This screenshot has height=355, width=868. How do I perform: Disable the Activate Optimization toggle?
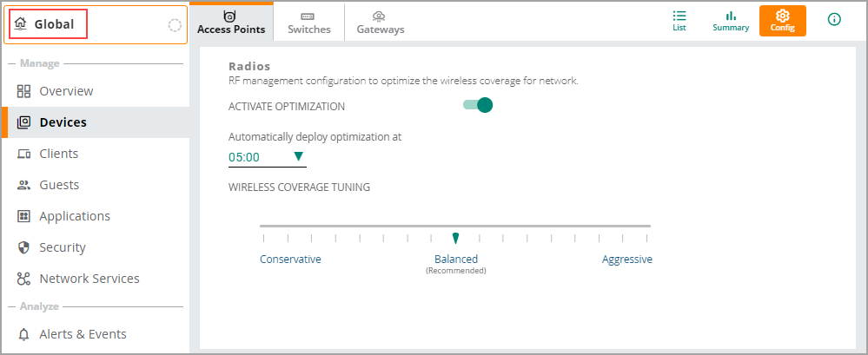(x=478, y=105)
